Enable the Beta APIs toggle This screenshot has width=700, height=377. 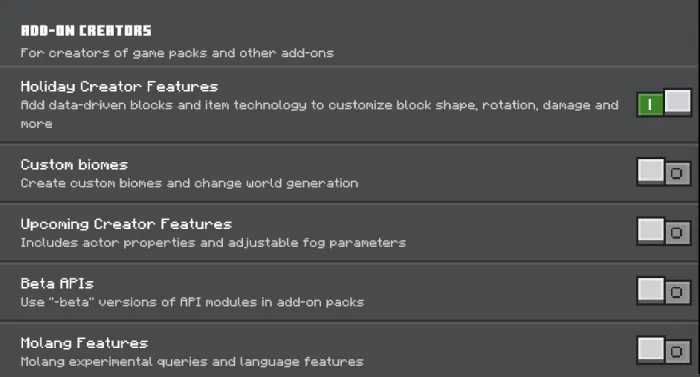point(664,291)
